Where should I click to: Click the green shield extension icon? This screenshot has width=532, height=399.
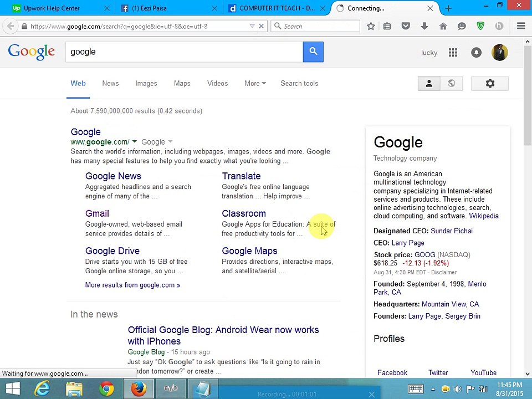coord(480,26)
